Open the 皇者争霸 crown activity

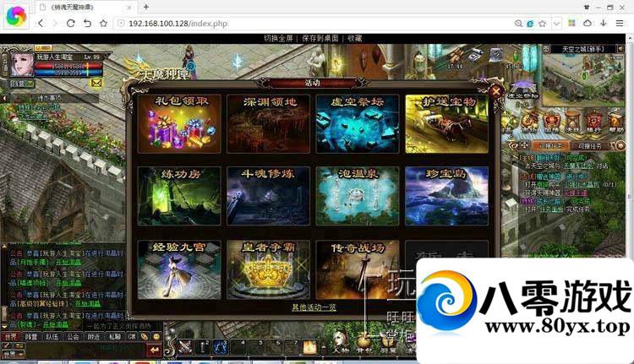[269, 270]
